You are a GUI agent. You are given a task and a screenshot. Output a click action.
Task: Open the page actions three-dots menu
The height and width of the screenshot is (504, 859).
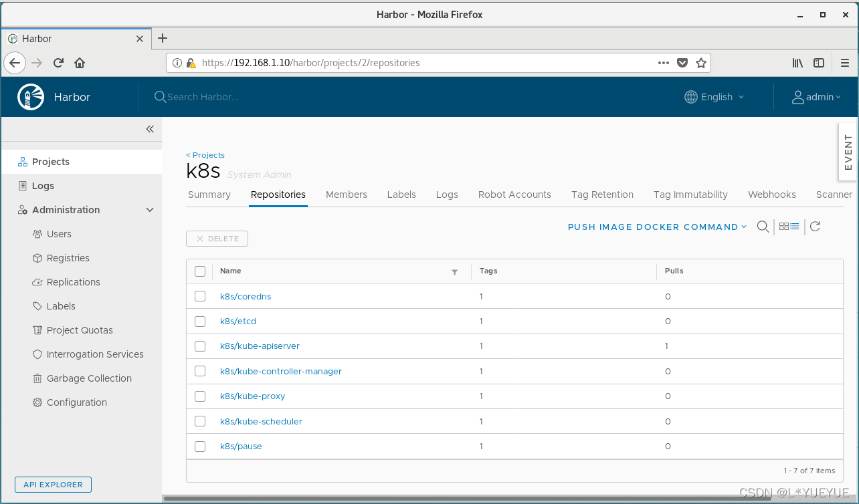click(x=664, y=63)
